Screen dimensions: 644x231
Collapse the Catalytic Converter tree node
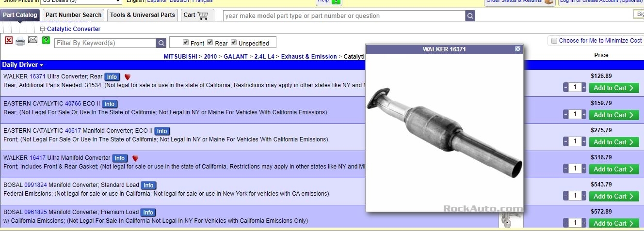pos(43,29)
